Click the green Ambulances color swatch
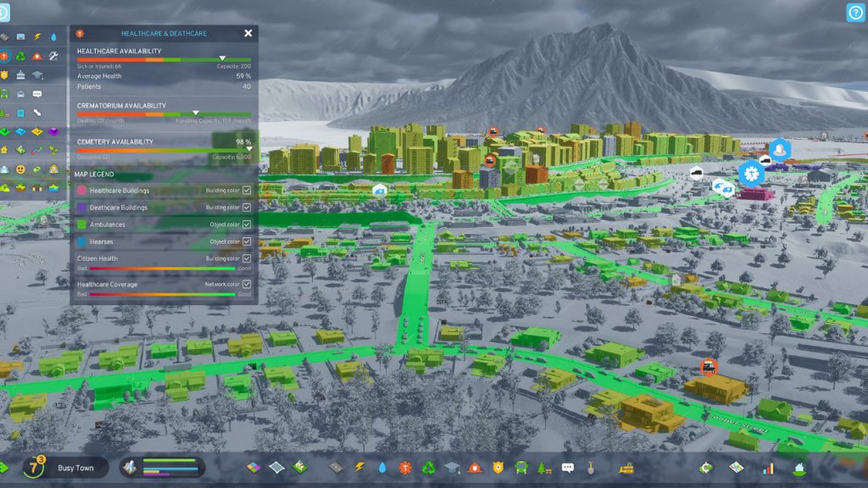Viewport: 868px width, 488px height. coord(81,225)
